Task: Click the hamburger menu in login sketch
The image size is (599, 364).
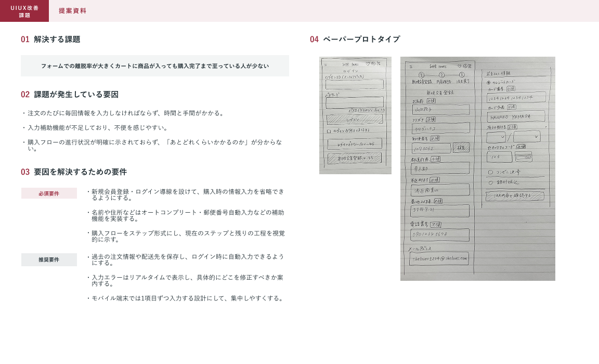Action: point(325,64)
